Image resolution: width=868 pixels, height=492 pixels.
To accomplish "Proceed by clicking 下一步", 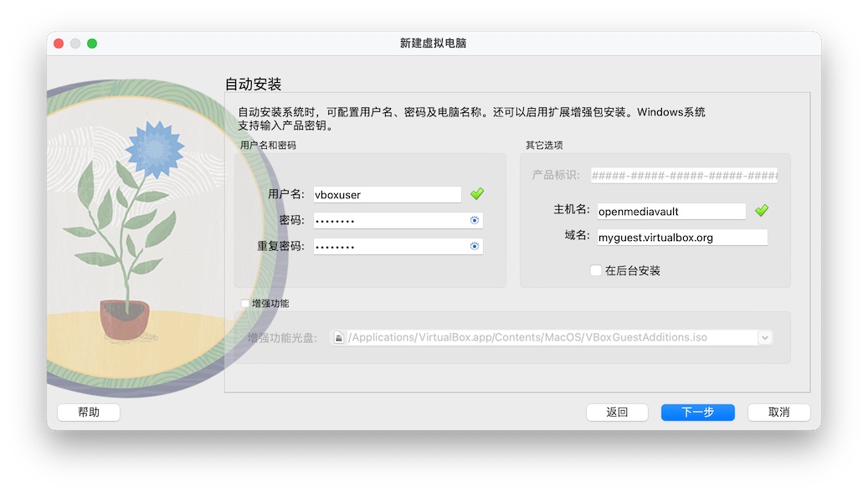I will coord(697,413).
